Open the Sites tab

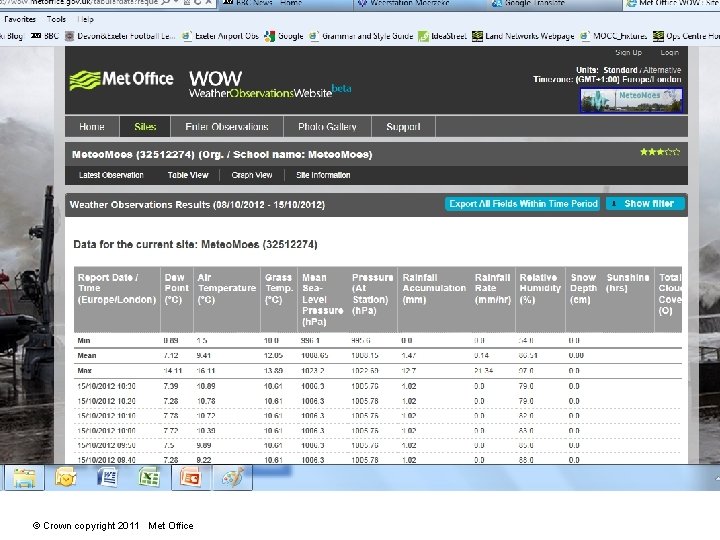coord(145,127)
